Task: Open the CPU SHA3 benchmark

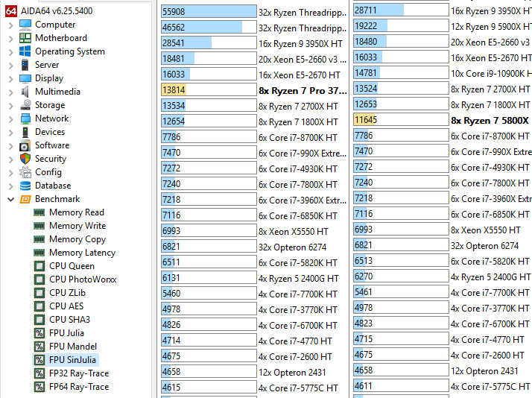Action: point(70,320)
